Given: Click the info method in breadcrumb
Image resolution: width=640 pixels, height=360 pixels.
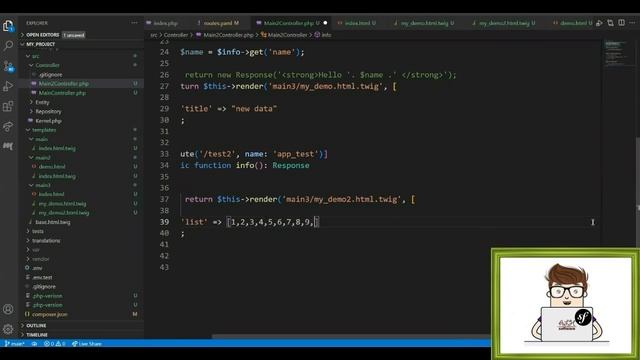Looking at the screenshot, I should click(327, 35).
